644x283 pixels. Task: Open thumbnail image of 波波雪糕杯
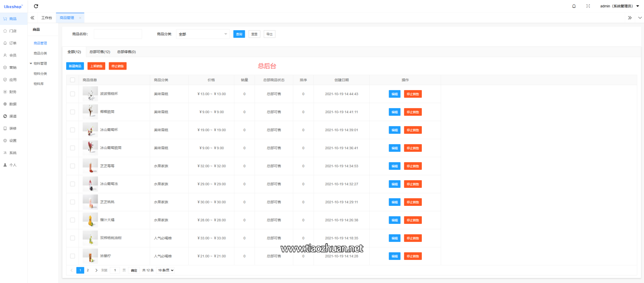90,93
